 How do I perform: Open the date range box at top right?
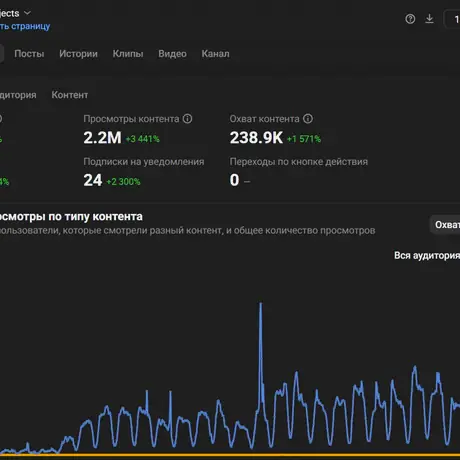[x=453, y=19]
